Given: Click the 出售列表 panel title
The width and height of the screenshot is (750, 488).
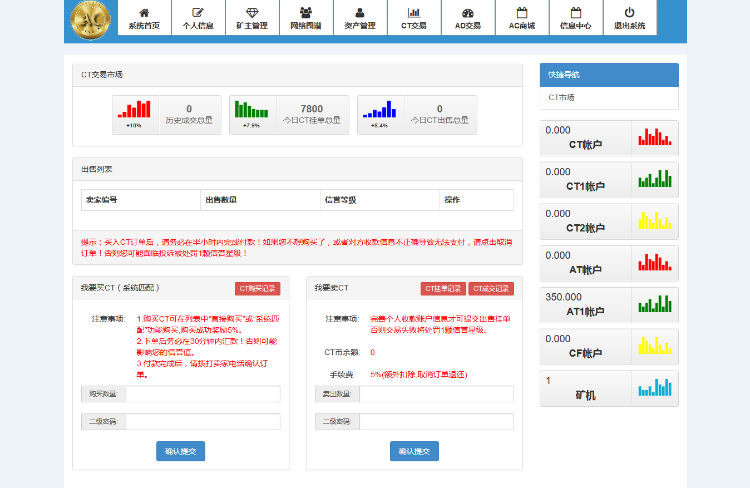Looking at the screenshot, I should pyautogui.click(x=97, y=169).
